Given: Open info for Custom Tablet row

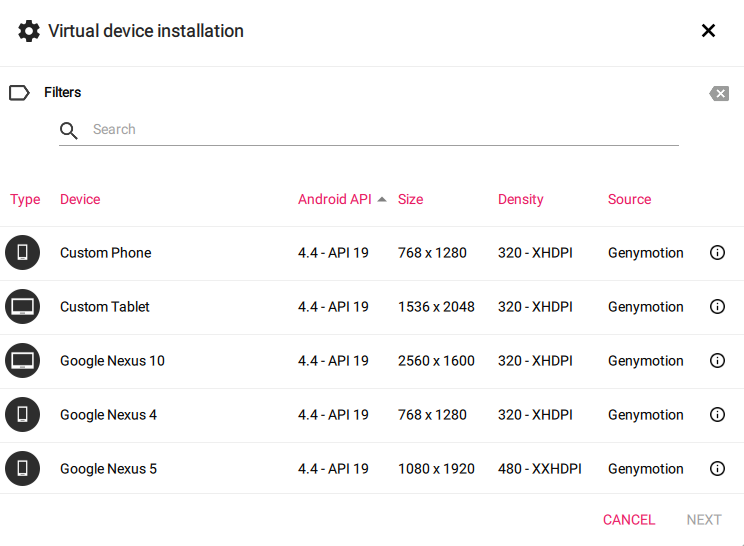Looking at the screenshot, I should (x=717, y=306).
